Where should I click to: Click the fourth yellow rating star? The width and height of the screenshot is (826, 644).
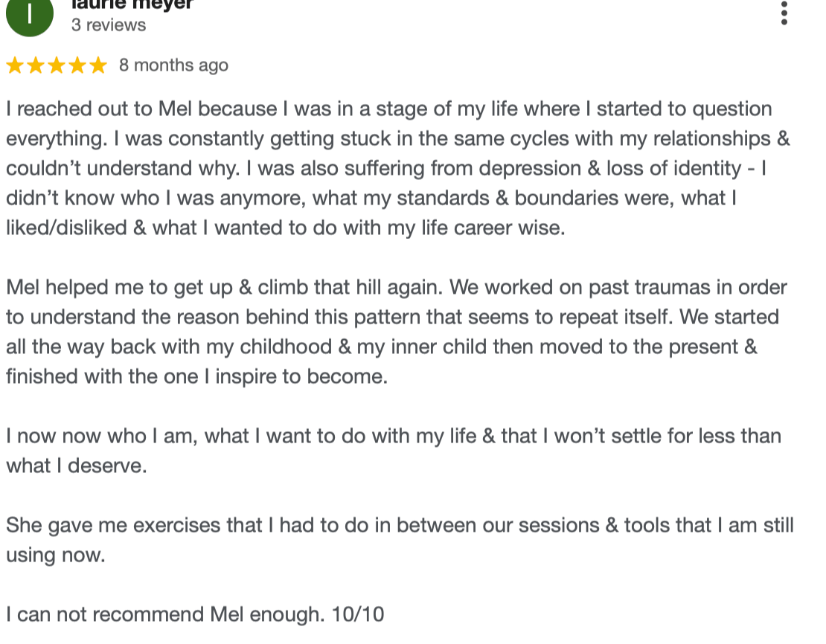coord(77,66)
